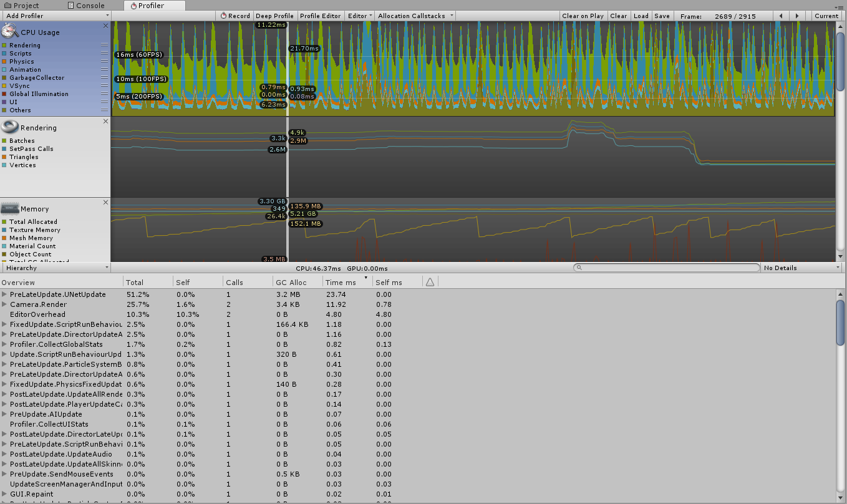Close the CPU Usage profiler module

[105, 26]
